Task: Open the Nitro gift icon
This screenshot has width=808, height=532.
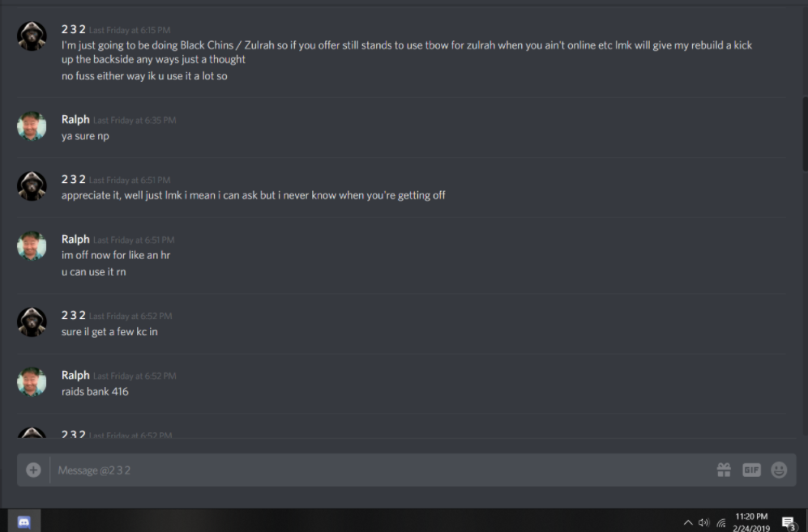Action: click(x=724, y=470)
